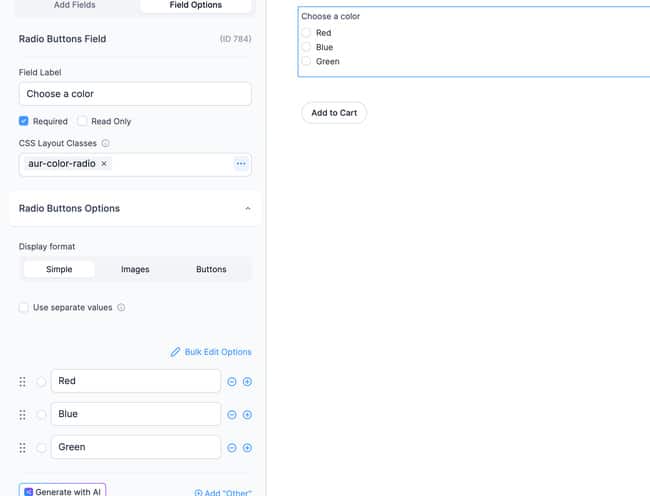
Task: Remove the Blue option with minus icon
Action: [232, 415]
